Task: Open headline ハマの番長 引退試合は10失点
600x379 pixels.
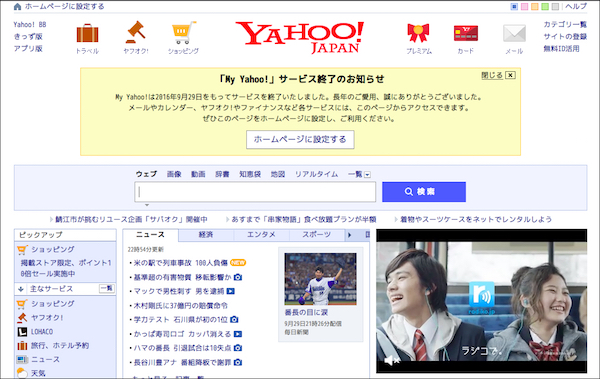Action: [x=183, y=348]
